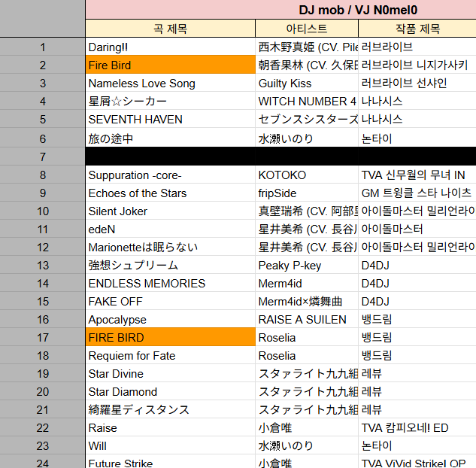Select the 'FAKE OFF' song cell
This screenshot has width=476, height=468.
[x=170, y=301]
